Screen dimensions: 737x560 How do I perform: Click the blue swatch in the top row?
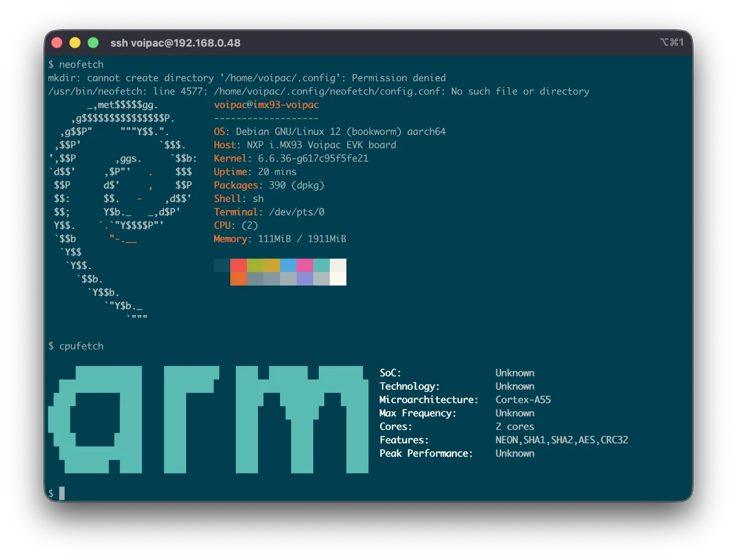288,265
